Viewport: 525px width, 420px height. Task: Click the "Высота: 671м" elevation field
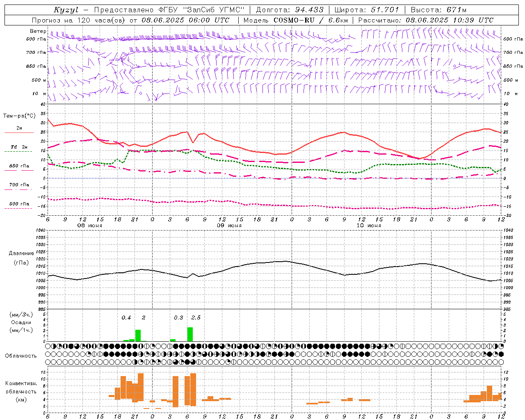tap(439, 10)
